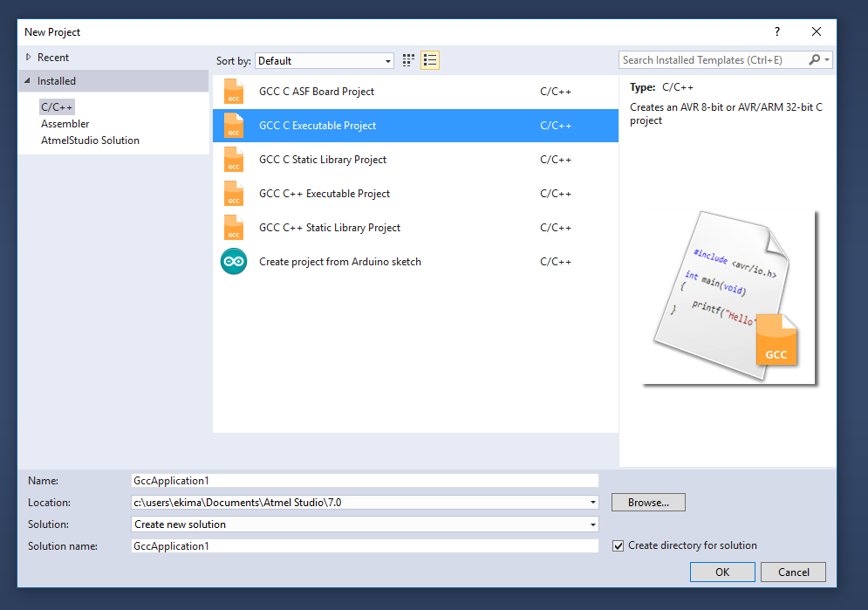Click the C/C++ type of ASF Board row
Image resolution: width=868 pixels, height=610 pixels.
555,92
